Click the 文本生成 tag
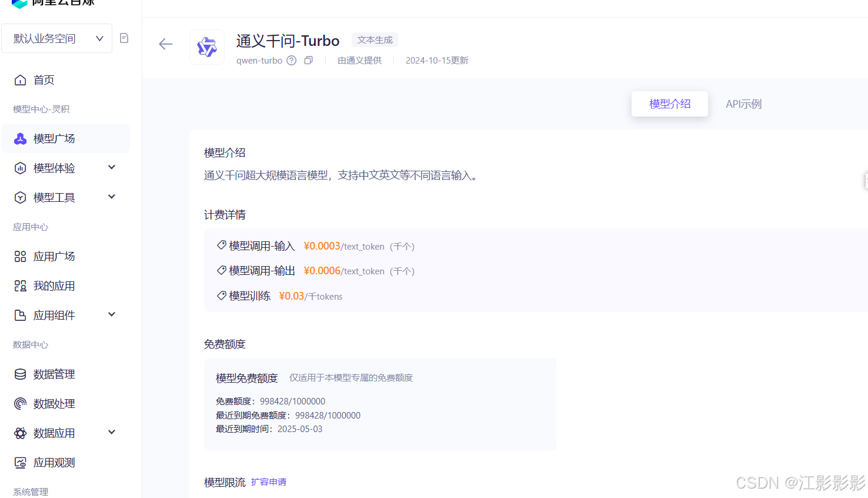This screenshot has height=498, width=868. [x=375, y=40]
